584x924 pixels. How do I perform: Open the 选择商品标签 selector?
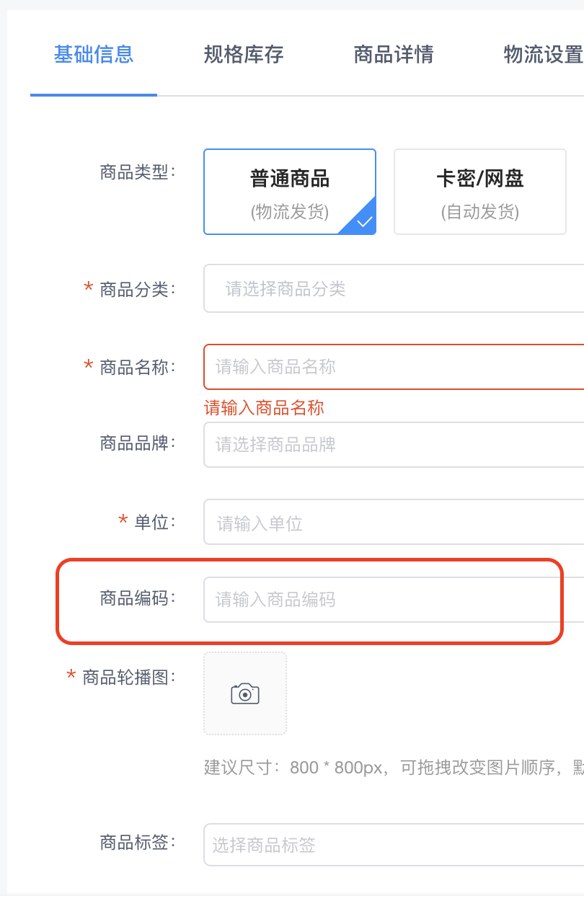click(394, 845)
